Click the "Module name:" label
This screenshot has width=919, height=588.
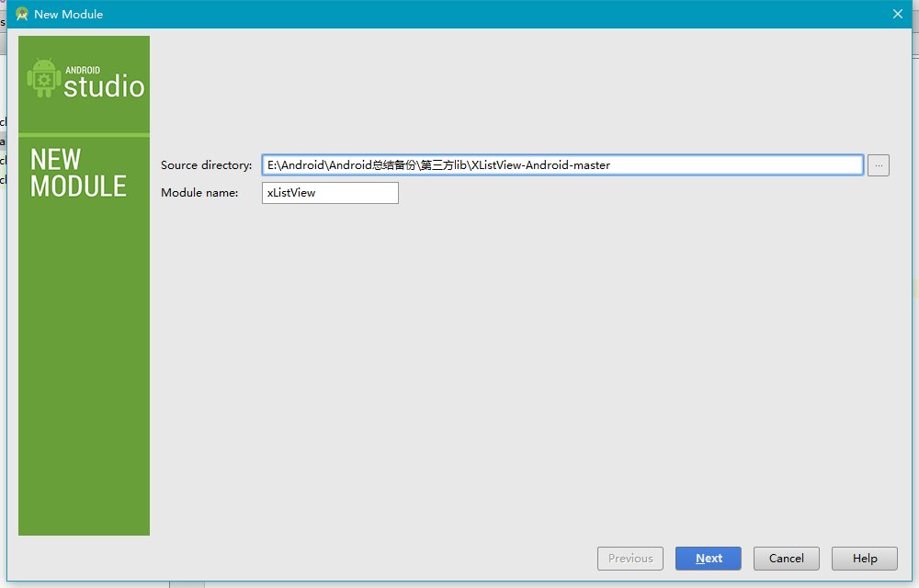tap(199, 193)
